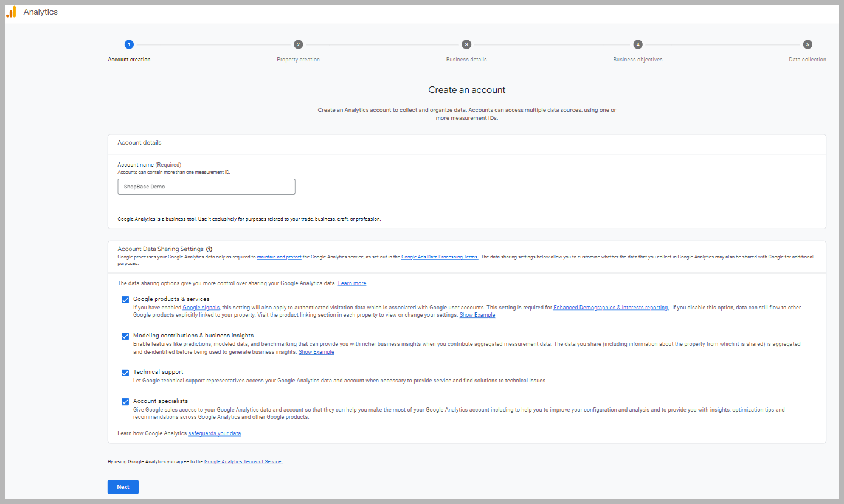
Task: Click the 'Analytics' title text
Action: [x=41, y=12]
